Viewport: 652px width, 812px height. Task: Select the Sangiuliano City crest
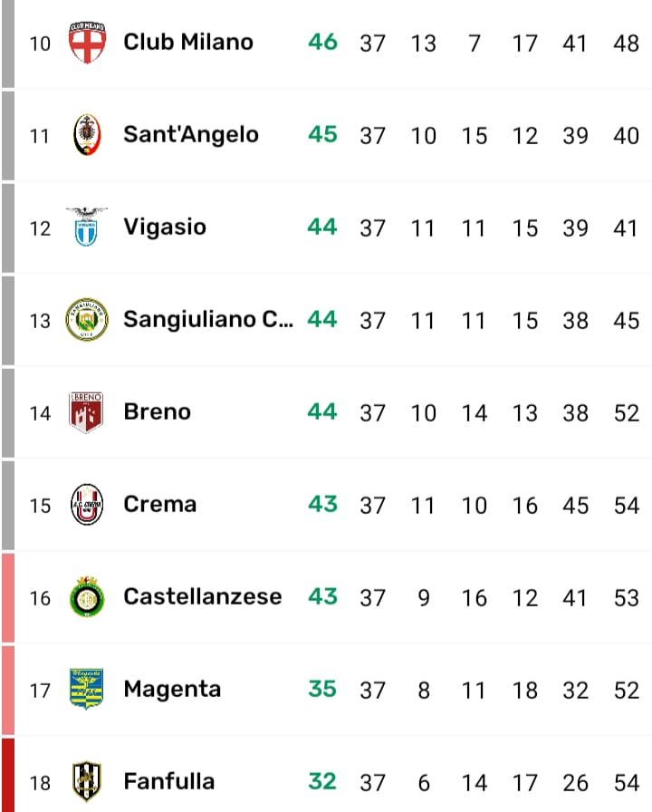[88, 318]
